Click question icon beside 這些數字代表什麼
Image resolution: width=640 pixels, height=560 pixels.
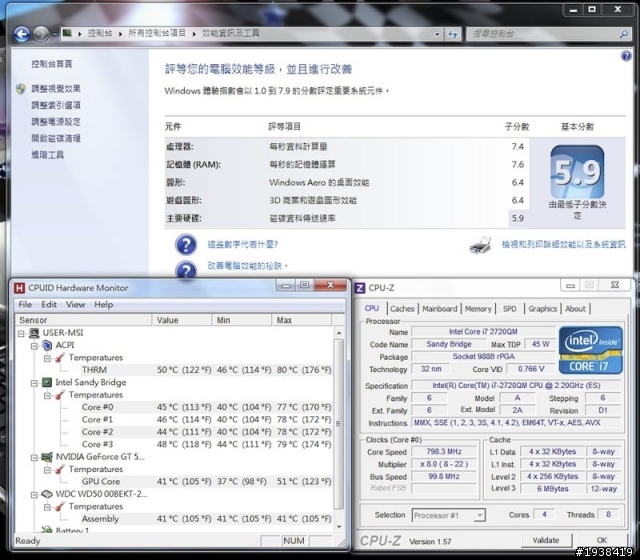[186, 244]
